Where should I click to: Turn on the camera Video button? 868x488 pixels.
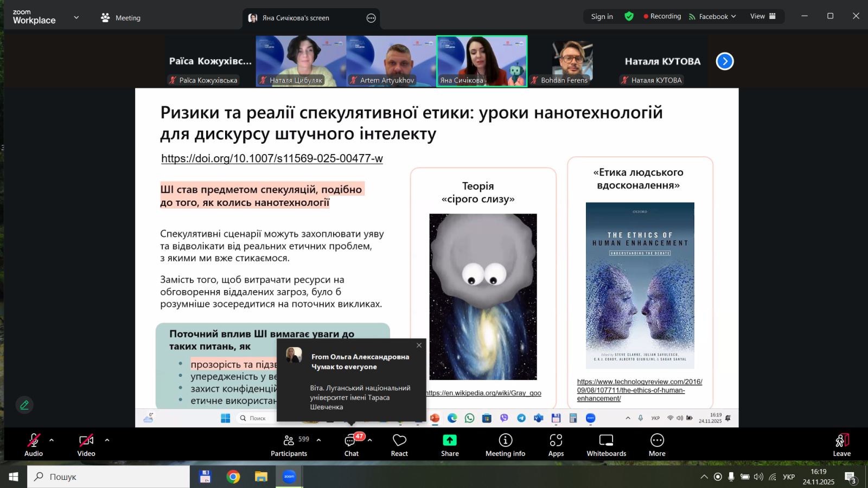(x=86, y=444)
